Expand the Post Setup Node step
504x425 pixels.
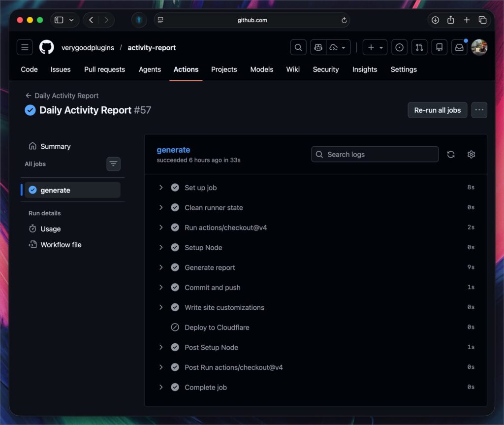(x=315, y=347)
